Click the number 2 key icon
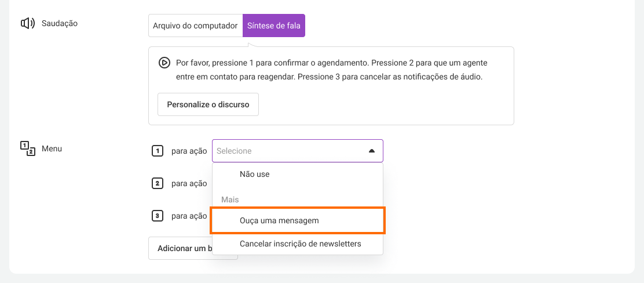The height and width of the screenshot is (283, 644). point(158,183)
